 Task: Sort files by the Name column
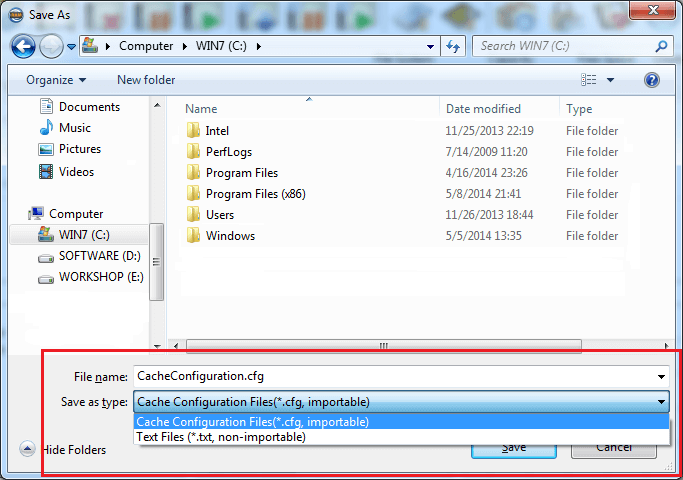(x=201, y=109)
